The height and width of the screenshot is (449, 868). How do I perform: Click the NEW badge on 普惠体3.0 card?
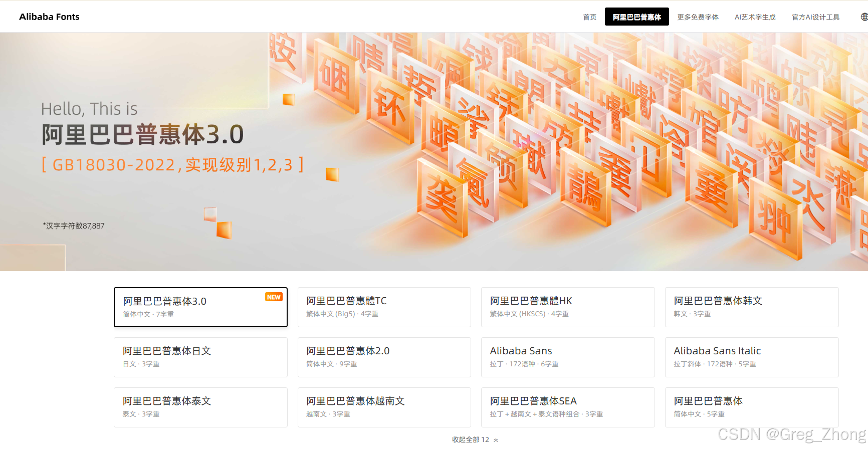click(274, 297)
